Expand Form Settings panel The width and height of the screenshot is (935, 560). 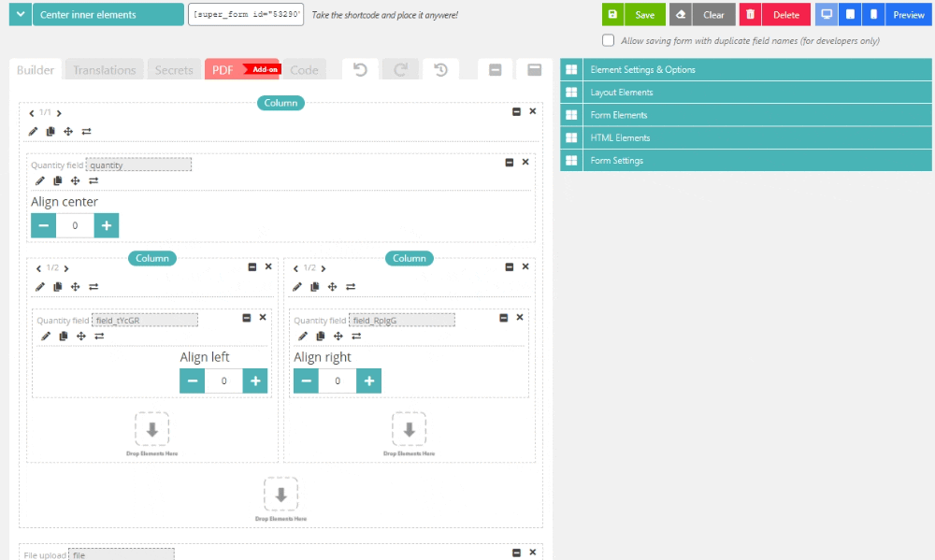point(746,160)
